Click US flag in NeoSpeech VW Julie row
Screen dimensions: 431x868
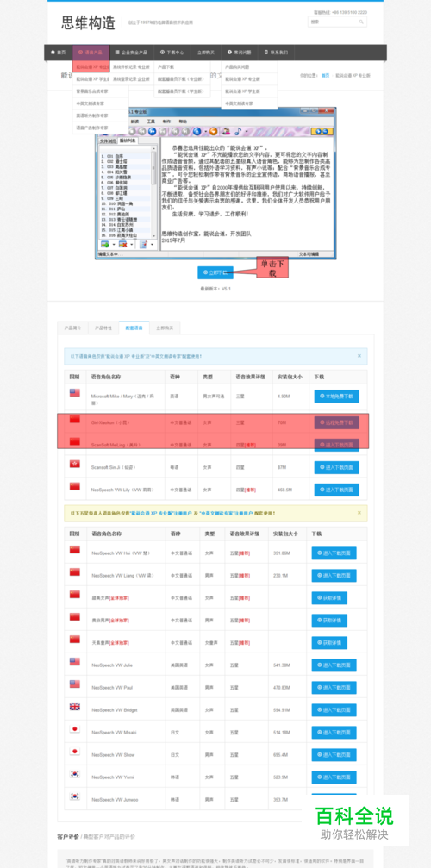click(75, 661)
